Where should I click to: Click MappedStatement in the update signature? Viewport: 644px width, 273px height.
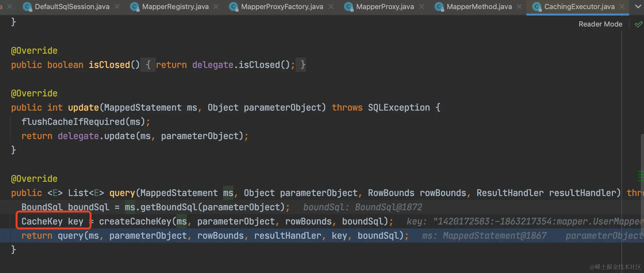(143, 107)
